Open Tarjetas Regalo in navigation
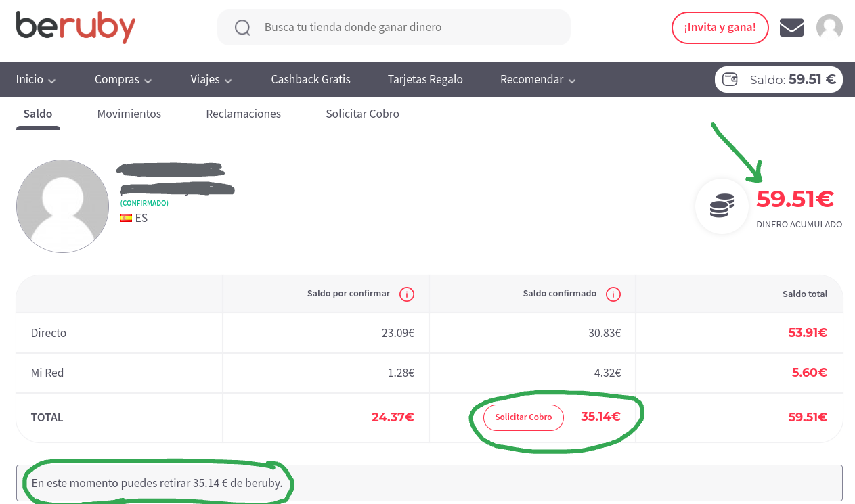Image resolution: width=855 pixels, height=504 pixels. pyautogui.click(x=425, y=80)
